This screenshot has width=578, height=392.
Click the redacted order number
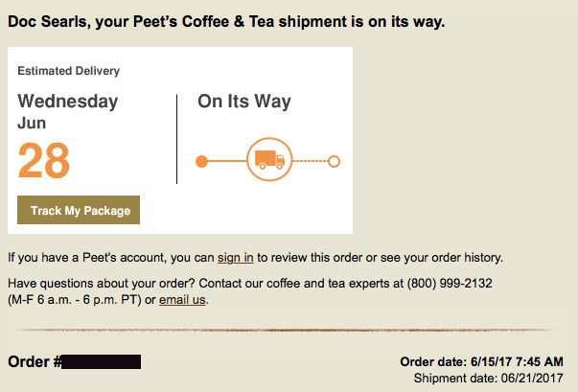coord(102,362)
